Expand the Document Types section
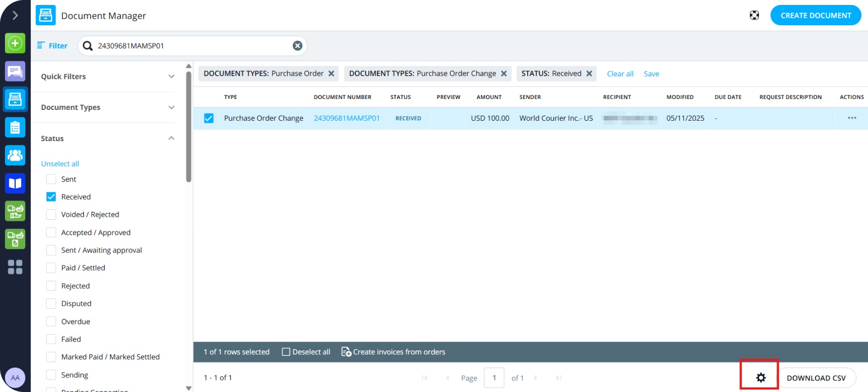 click(171, 107)
